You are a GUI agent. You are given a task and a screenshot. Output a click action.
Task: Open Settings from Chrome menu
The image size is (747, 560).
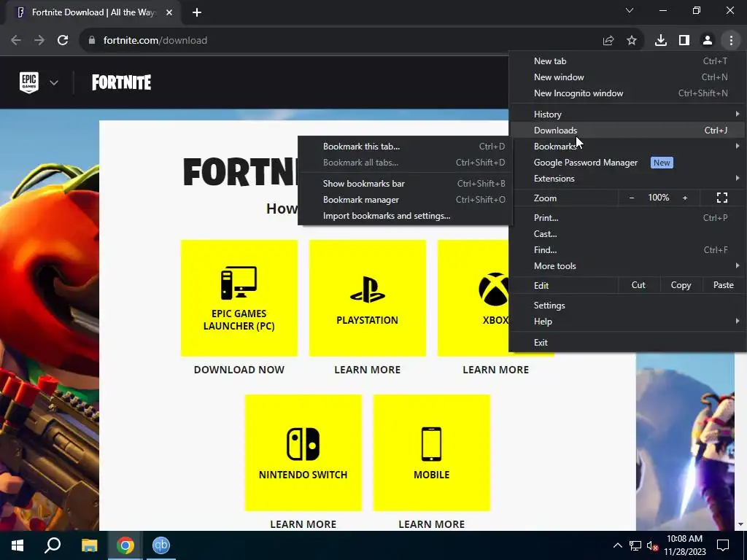click(x=628, y=306)
